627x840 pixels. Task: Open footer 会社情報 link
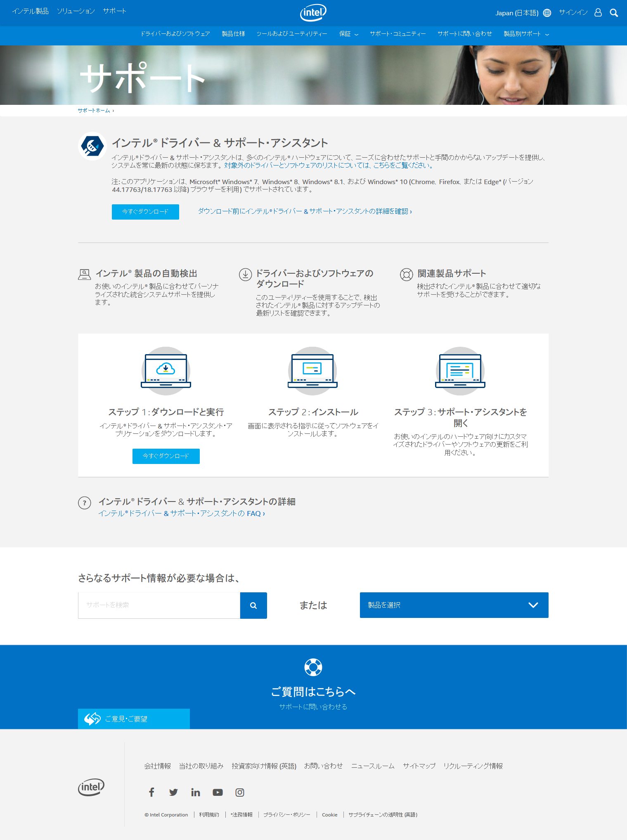point(157,766)
